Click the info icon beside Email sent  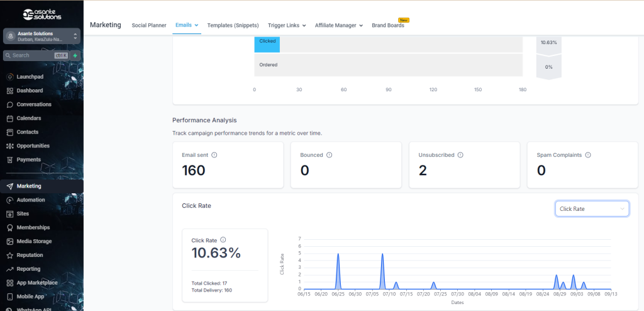click(214, 155)
